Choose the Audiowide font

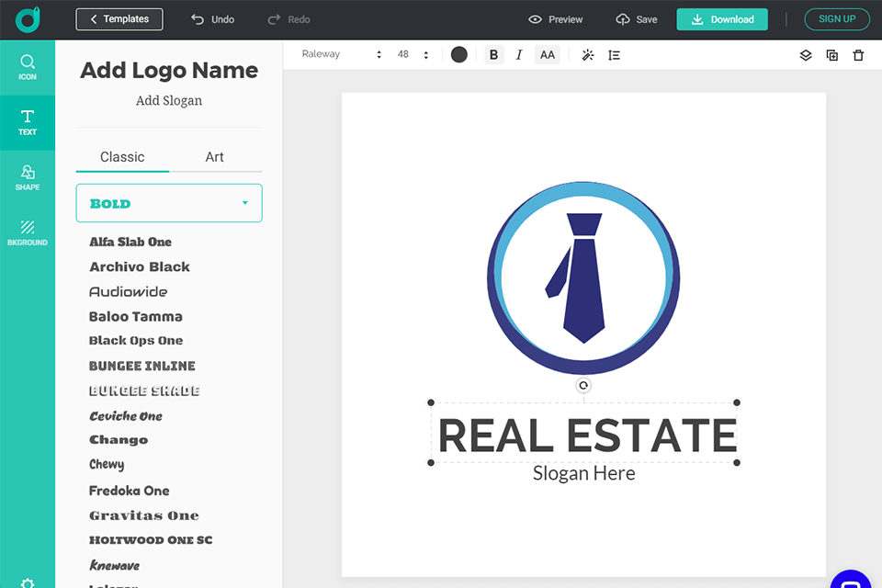tap(129, 291)
